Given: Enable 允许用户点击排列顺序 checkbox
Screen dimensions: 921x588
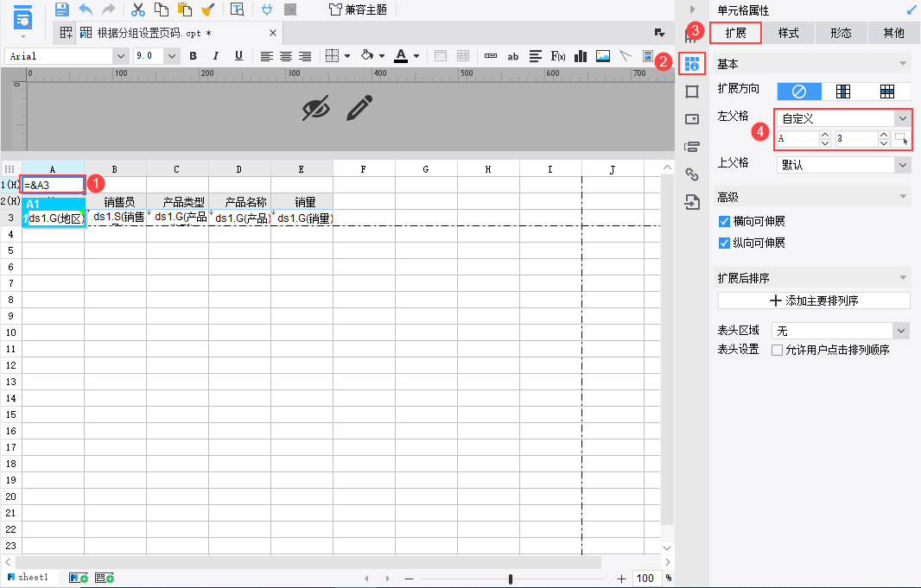Looking at the screenshot, I should (777, 351).
